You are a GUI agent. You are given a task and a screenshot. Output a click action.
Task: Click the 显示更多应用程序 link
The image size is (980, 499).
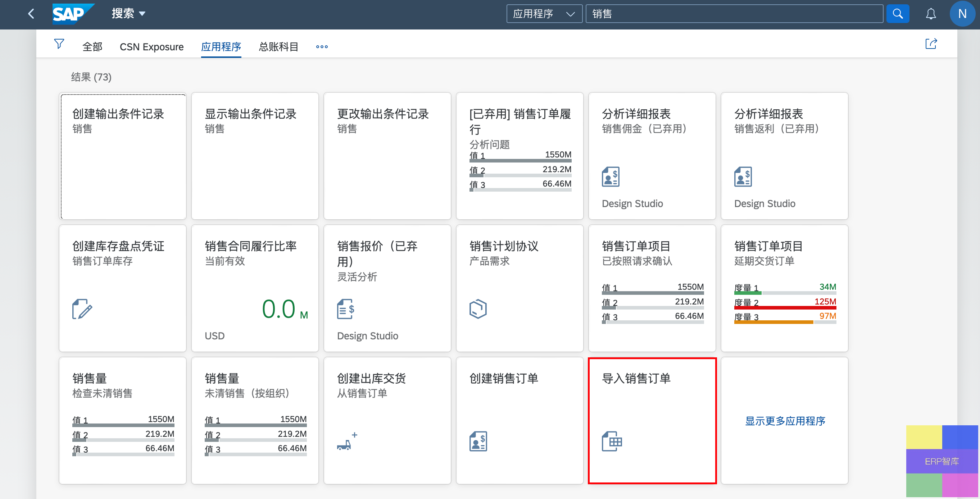(x=785, y=421)
